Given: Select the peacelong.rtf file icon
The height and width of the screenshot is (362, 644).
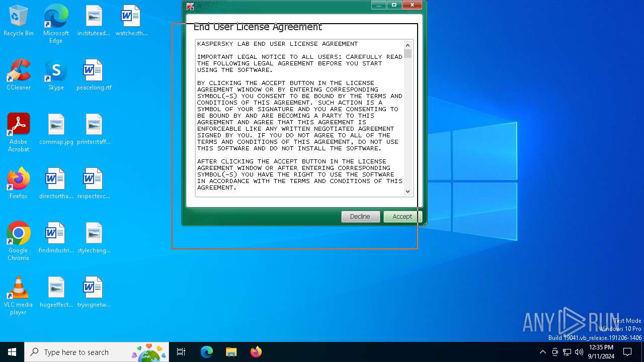Looking at the screenshot, I should pos(94,75).
